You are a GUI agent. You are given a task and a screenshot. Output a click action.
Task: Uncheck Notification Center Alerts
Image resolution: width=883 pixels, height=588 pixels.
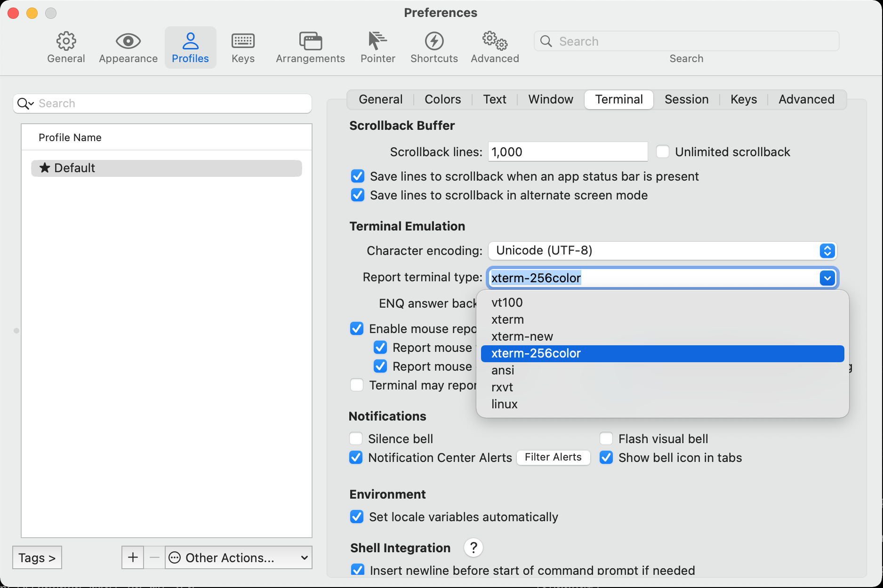tap(356, 457)
